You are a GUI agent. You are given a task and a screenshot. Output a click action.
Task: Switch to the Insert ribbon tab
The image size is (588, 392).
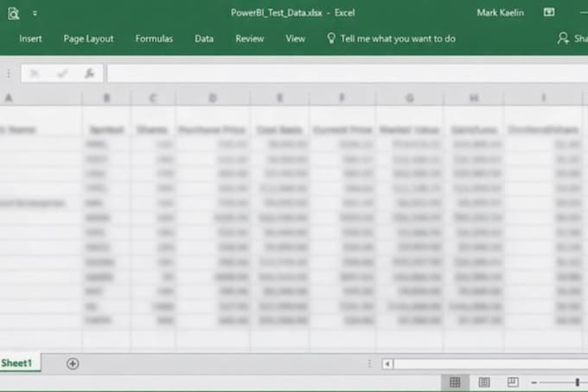point(30,39)
